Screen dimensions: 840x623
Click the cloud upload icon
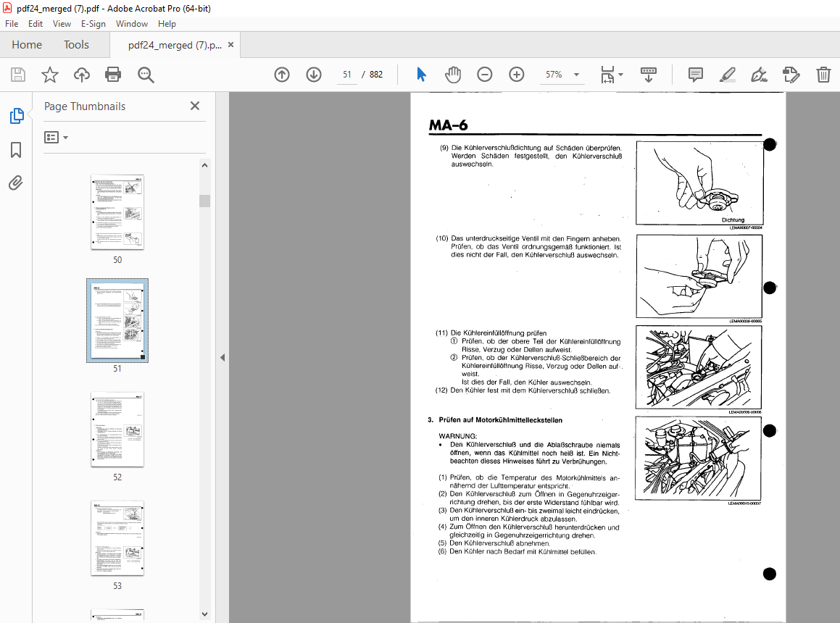[81, 75]
